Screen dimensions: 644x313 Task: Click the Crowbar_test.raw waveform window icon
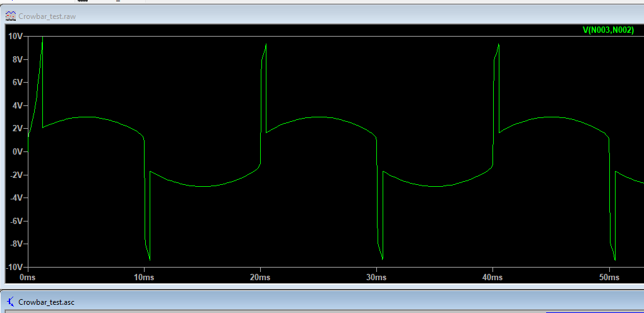coord(11,16)
